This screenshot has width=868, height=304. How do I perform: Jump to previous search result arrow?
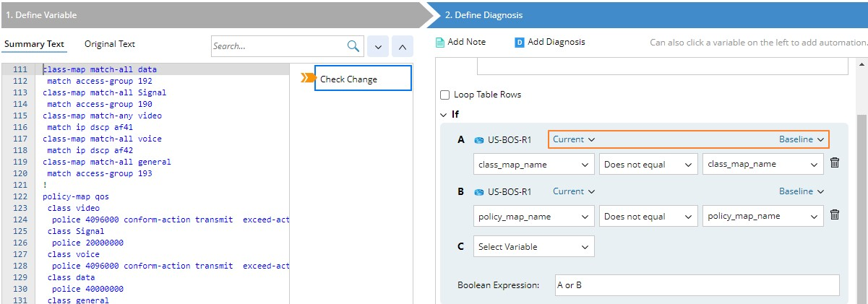[x=403, y=47]
